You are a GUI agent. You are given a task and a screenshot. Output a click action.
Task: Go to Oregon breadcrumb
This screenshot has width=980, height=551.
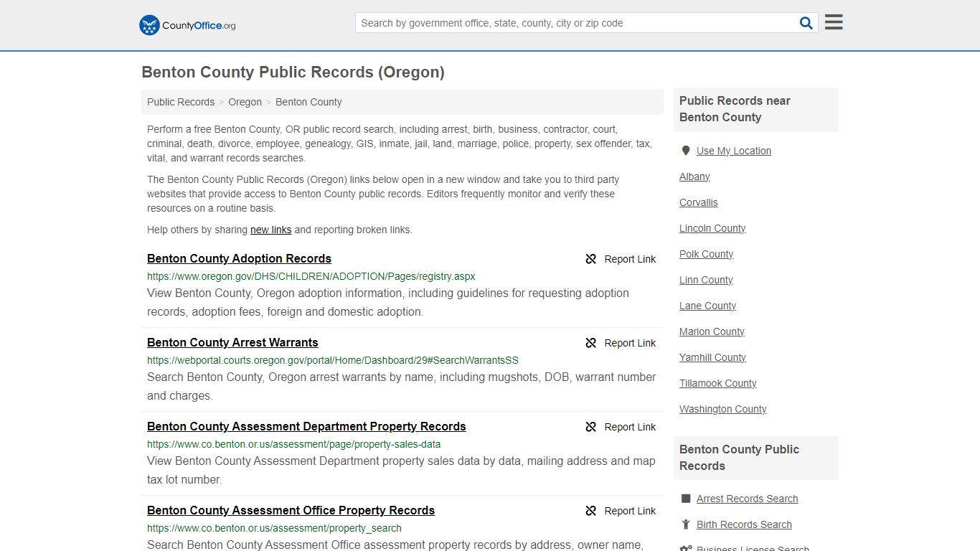pos(245,102)
